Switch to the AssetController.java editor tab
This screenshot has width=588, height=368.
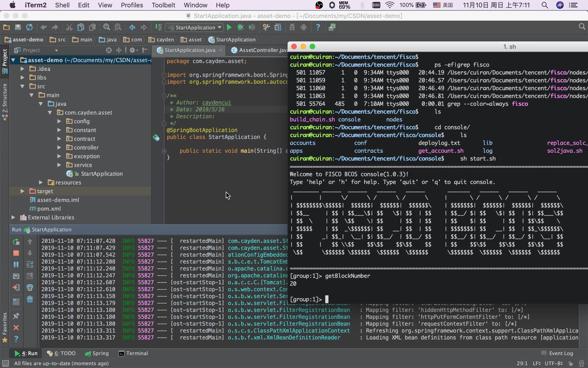click(259, 50)
